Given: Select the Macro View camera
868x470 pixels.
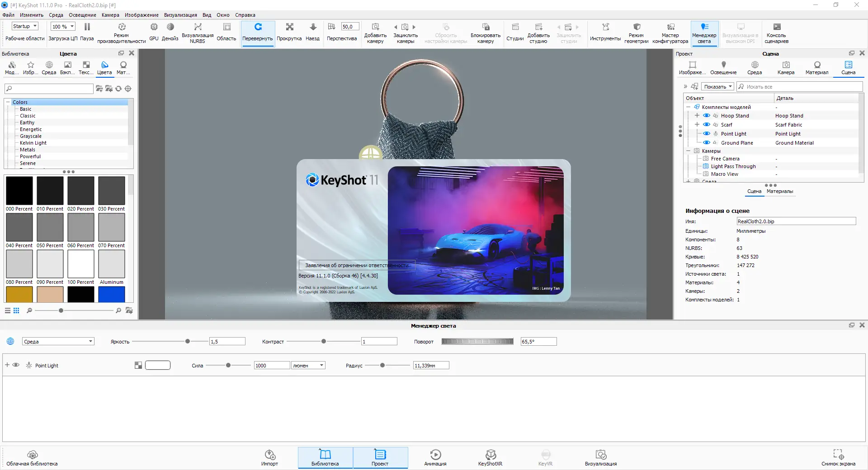Looking at the screenshot, I should click(x=725, y=174).
